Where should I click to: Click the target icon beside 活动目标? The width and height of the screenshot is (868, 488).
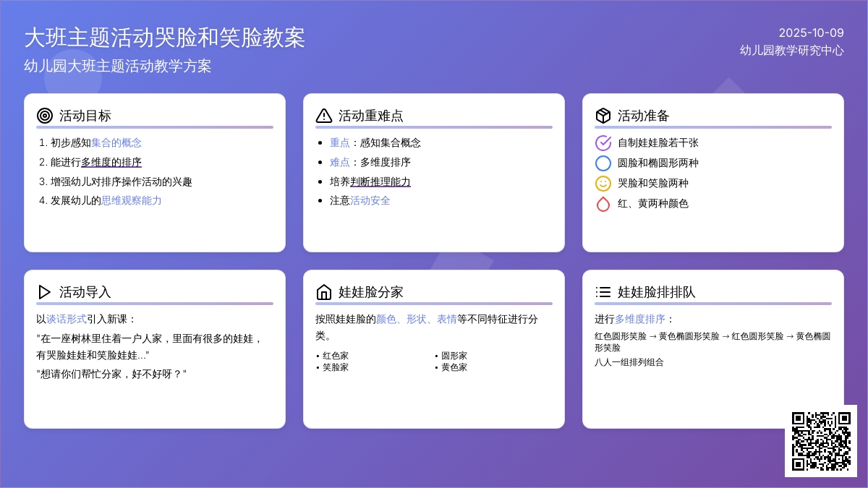(x=45, y=116)
